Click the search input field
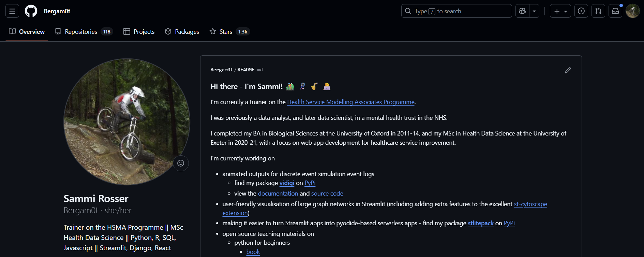This screenshot has height=257, width=644. (456, 11)
